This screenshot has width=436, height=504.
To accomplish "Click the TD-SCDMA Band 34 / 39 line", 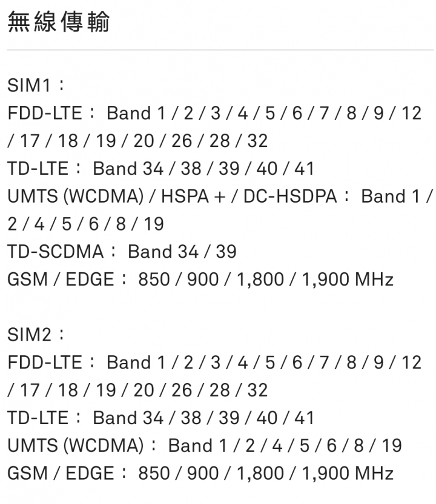I will pos(122,252).
